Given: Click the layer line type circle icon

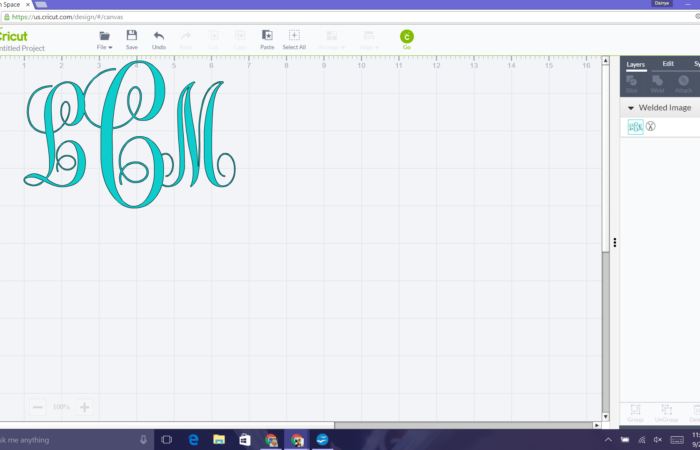Looking at the screenshot, I should click(x=650, y=126).
